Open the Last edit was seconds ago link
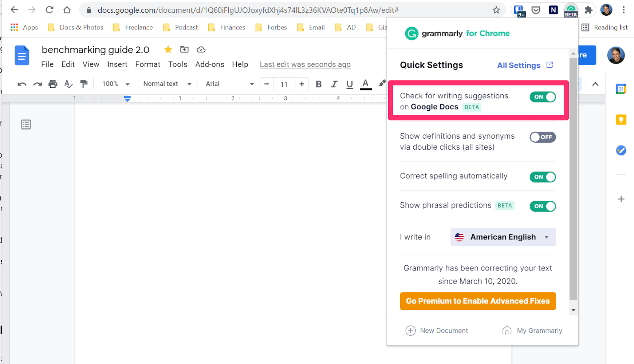The width and height of the screenshot is (634, 364). coord(305,64)
